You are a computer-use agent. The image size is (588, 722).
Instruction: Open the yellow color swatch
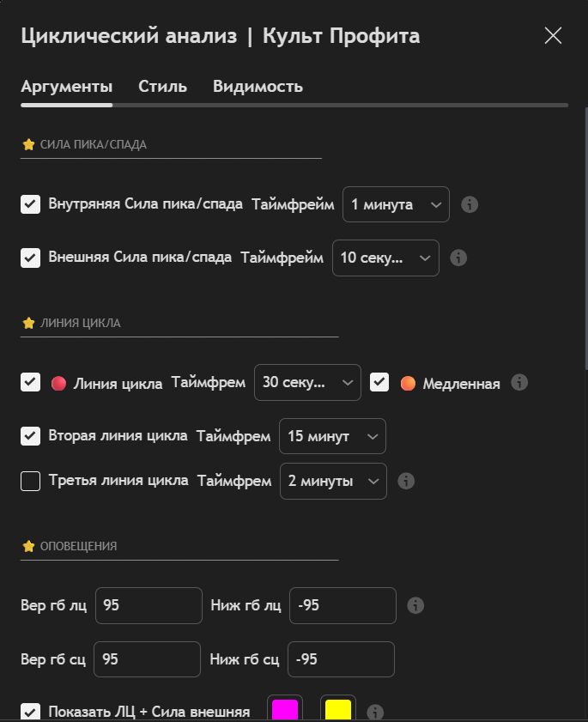click(x=338, y=711)
